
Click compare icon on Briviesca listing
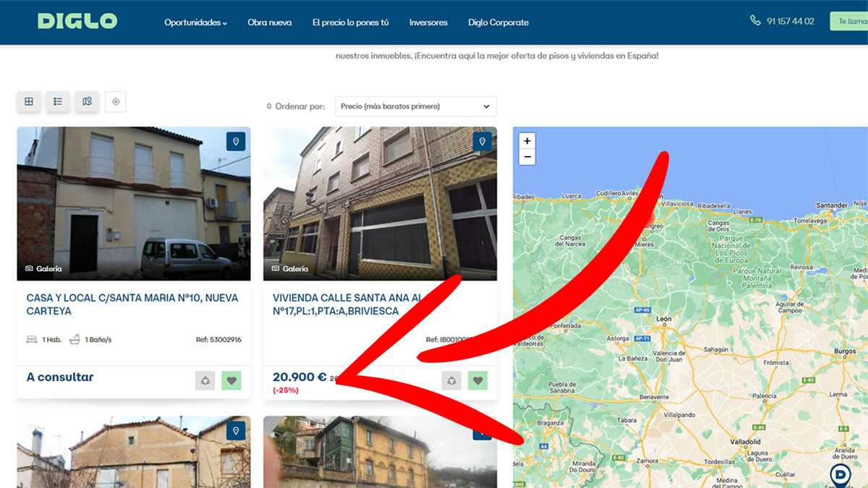coord(451,380)
